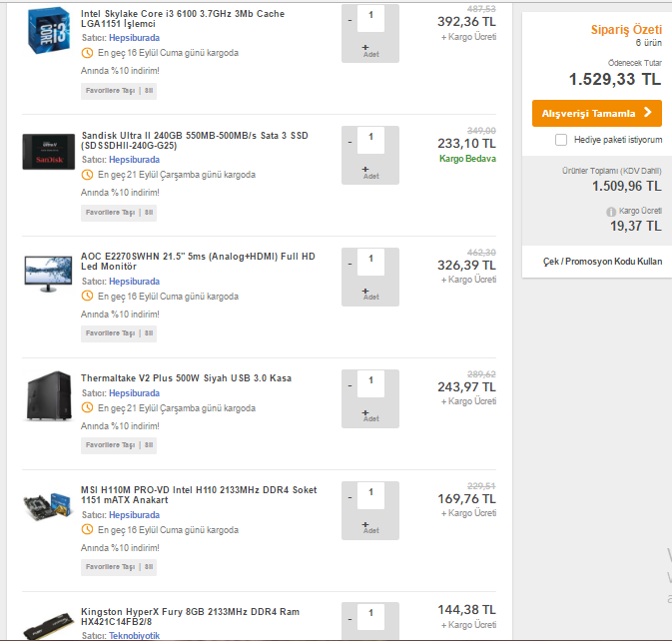Decrease quantity of AOC E2270SWHN monitor
The image size is (672, 641).
349,264
